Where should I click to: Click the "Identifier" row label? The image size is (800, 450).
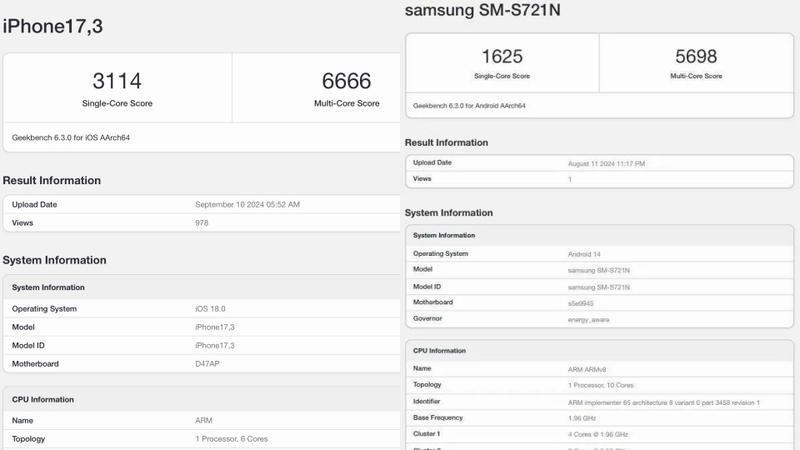click(x=427, y=401)
